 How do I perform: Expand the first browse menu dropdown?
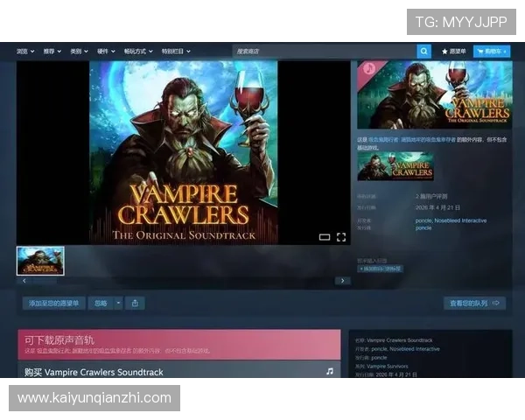click(x=25, y=52)
